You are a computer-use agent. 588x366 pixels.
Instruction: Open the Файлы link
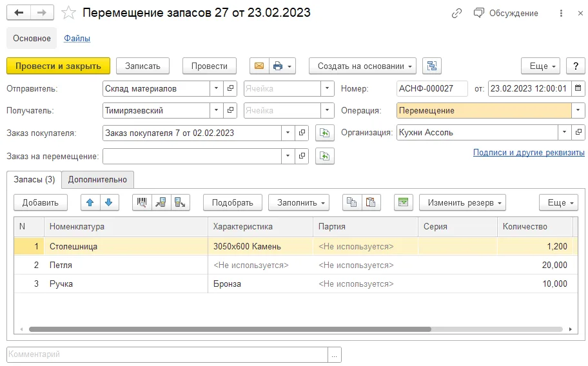[x=77, y=38]
